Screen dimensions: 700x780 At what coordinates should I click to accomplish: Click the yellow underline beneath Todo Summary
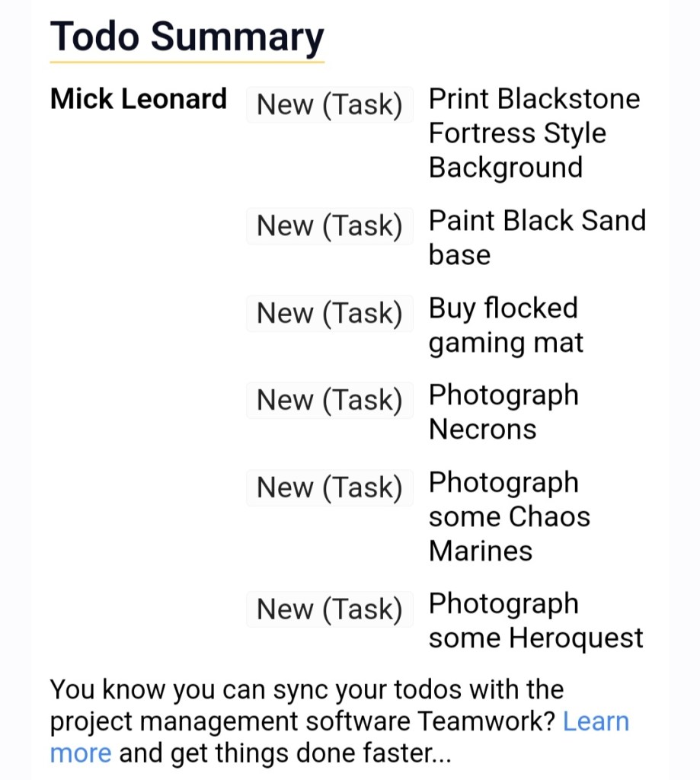pyautogui.click(x=187, y=61)
